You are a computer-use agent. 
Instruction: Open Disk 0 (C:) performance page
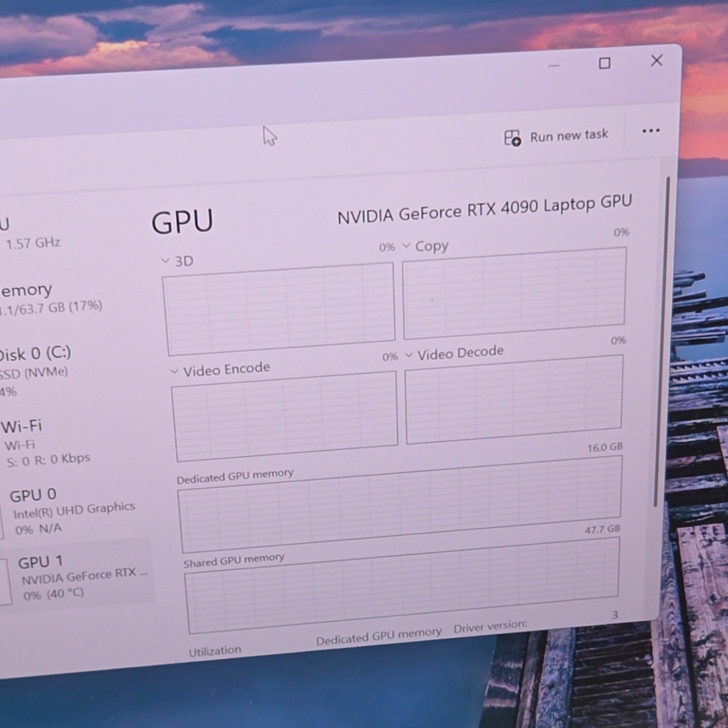pos(36,371)
